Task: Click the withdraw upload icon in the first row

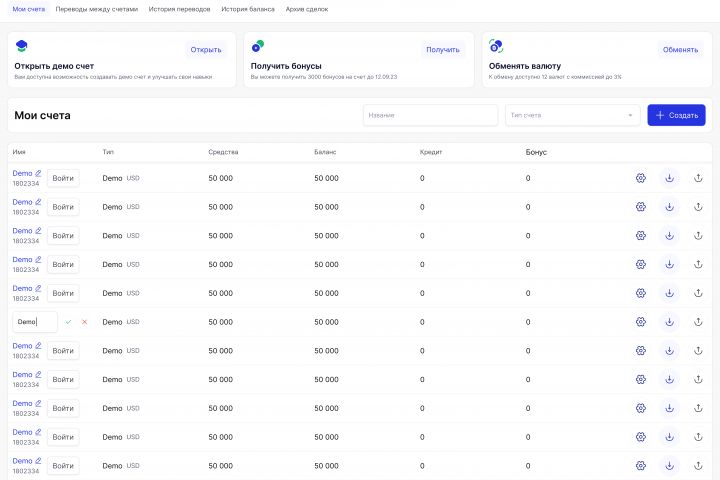Action: pos(698,178)
